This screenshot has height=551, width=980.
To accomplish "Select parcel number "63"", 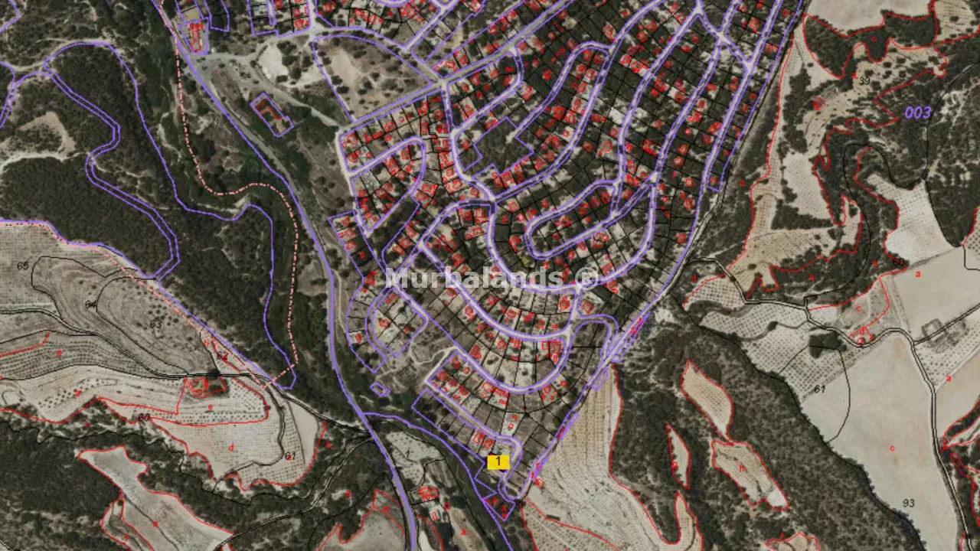I will (x=155, y=324).
